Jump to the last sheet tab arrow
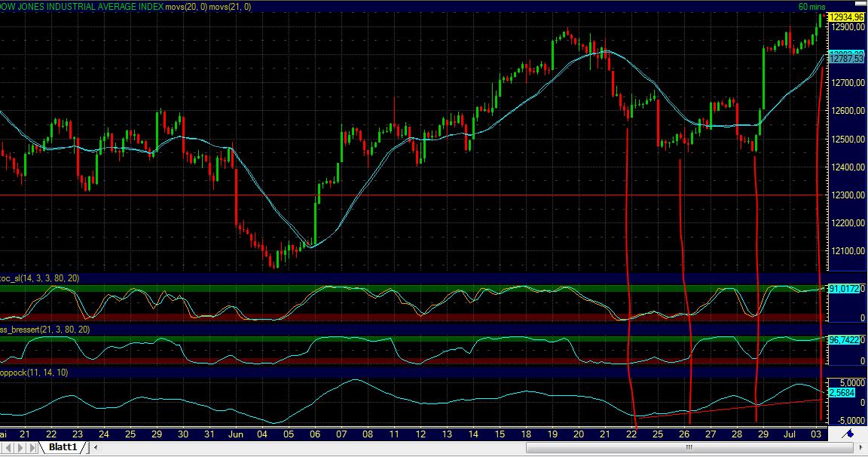Viewport: 868px width, 457px height. [32, 448]
